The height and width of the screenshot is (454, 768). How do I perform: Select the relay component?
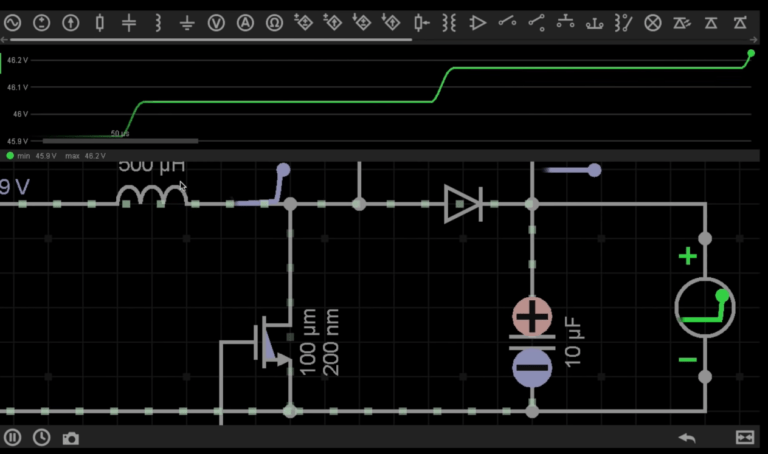[x=623, y=21]
